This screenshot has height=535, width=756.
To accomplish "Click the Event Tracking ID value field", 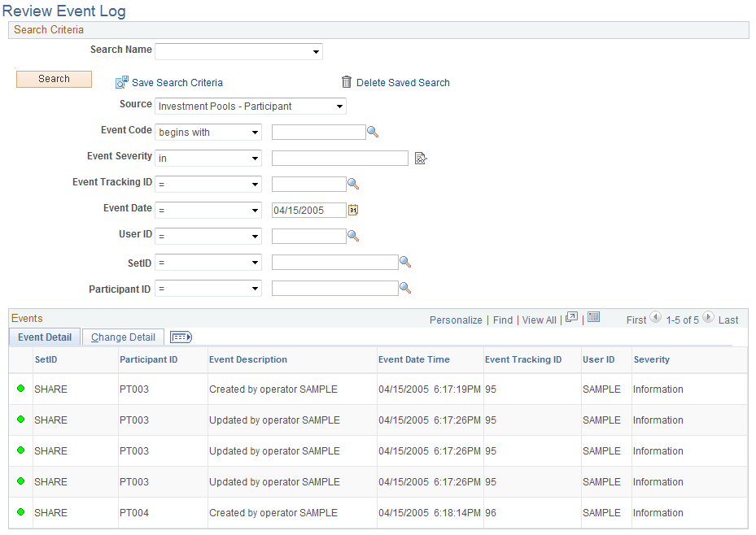I will pyautogui.click(x=309, y=184).
